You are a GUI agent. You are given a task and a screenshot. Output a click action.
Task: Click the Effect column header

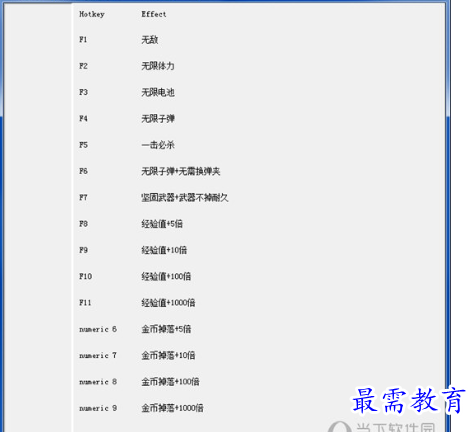[x=154, y=14]
